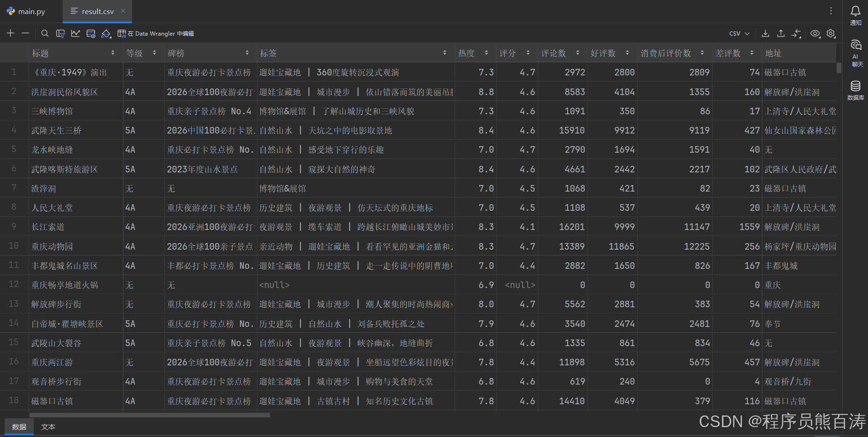868x437 pixels.
Task: Click horizontal scrollbar thumb at table bottom
Action: point(149,415)
